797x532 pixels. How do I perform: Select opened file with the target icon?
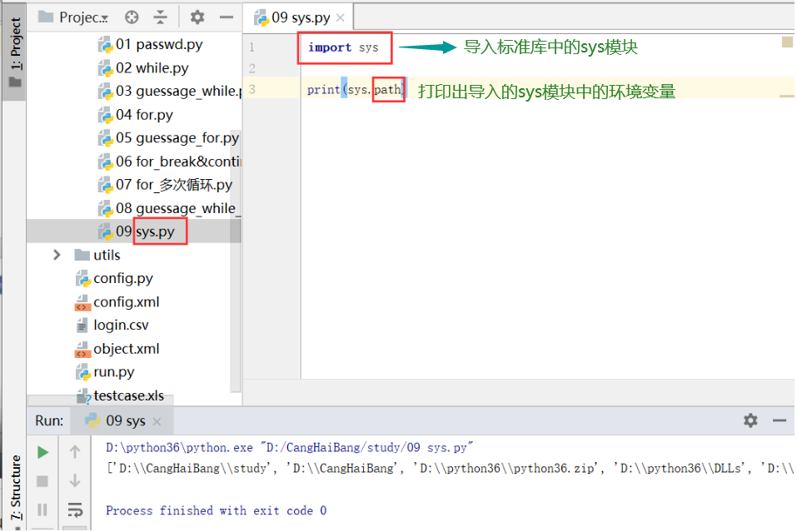[x=132, y=16]
